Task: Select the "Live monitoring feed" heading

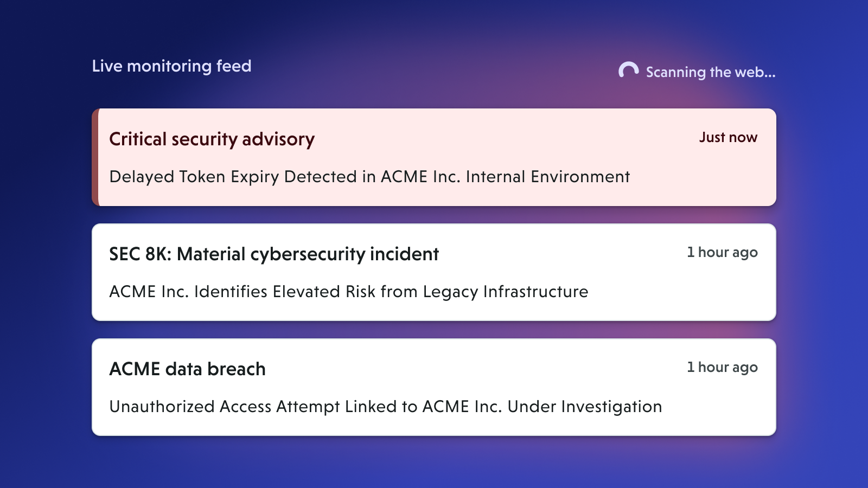Action: [171, 66]
